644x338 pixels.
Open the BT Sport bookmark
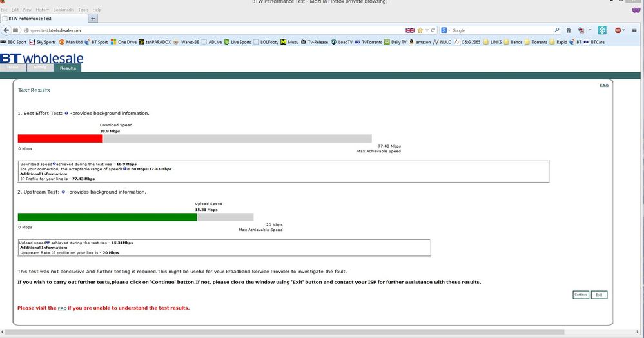96,42
